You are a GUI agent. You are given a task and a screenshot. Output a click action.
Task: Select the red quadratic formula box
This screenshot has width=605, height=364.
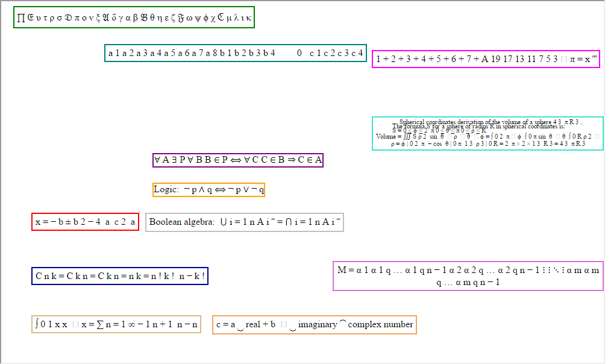pyautogui.click(x=85, y=221)
